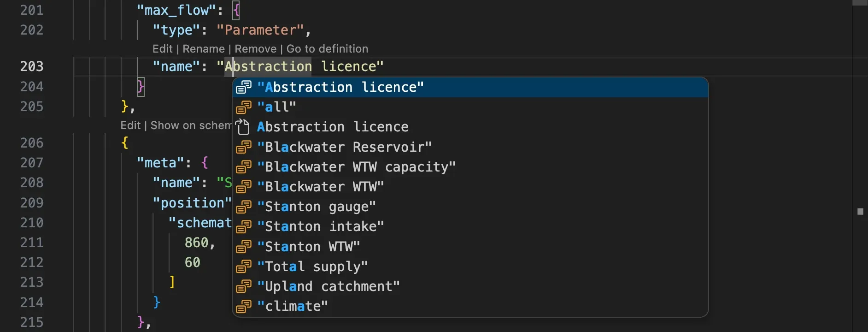
Task: Click the icon beside "climate"
Action: 244,306
